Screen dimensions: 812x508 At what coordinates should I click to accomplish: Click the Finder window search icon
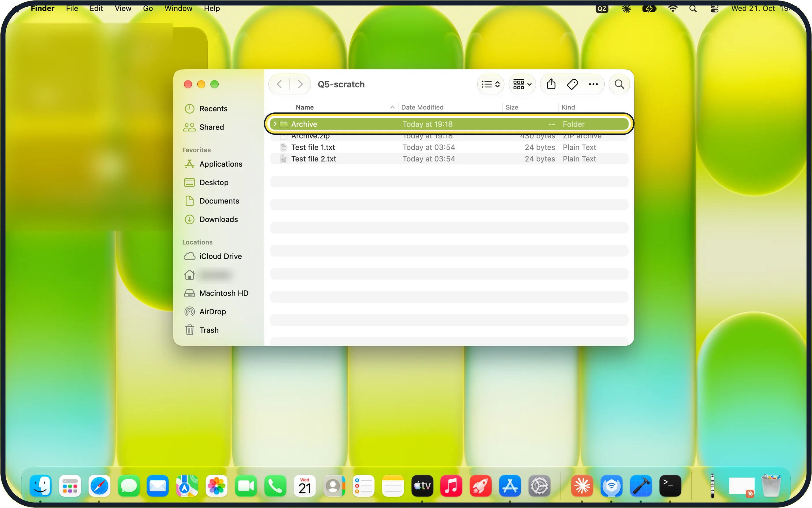point(619,84)
